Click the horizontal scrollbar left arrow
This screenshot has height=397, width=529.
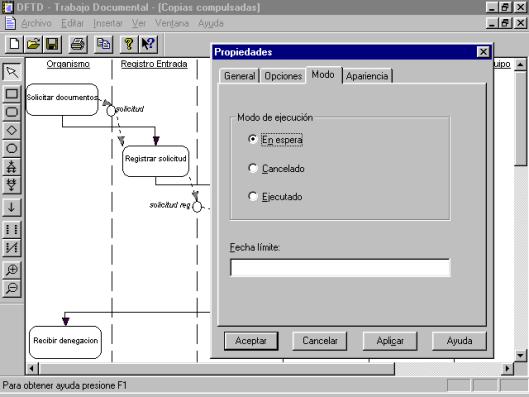tap(32, 368)
